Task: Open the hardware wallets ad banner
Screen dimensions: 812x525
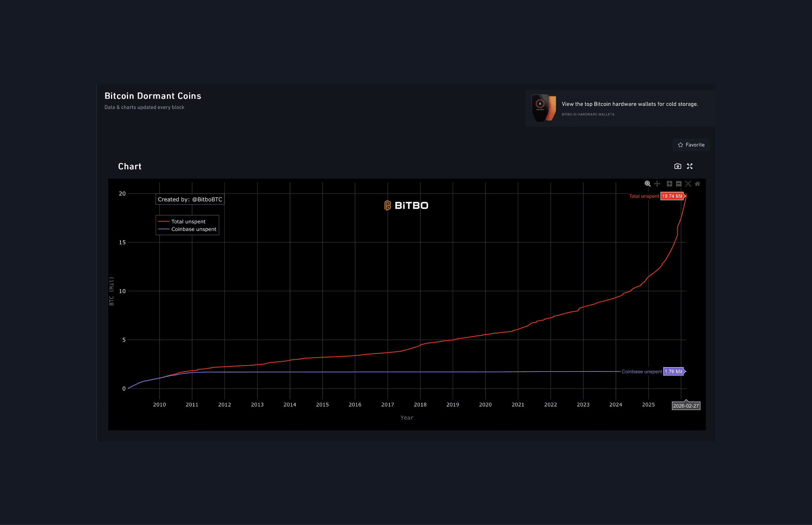Action: 630,104
